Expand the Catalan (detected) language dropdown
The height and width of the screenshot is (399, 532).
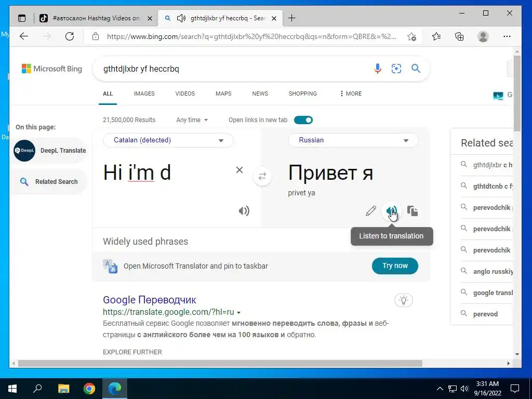click(x=168, y=140)
